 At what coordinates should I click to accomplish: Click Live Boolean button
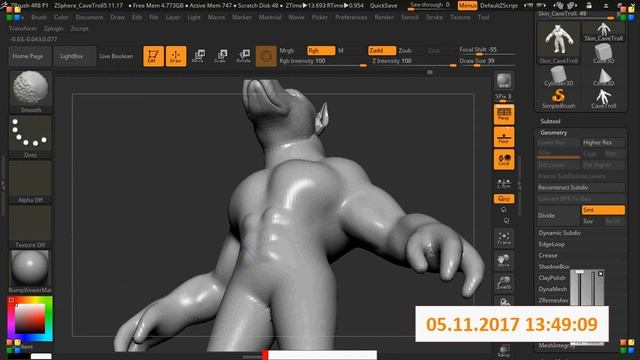pyautogui.click(x=116, y=56)
